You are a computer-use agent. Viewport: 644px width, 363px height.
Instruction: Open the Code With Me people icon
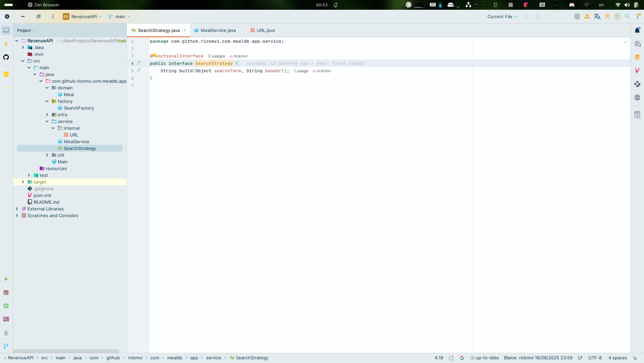tap(587, 16)
